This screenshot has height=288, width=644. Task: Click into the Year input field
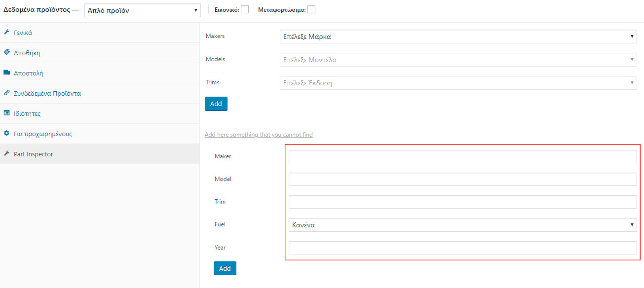pyautogui.click(x=462, y=248)
